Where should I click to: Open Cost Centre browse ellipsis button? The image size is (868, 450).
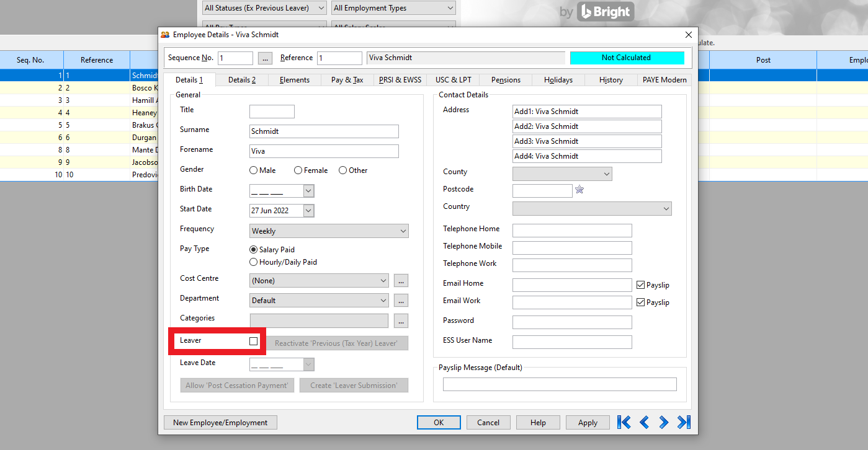coord(401,281)
